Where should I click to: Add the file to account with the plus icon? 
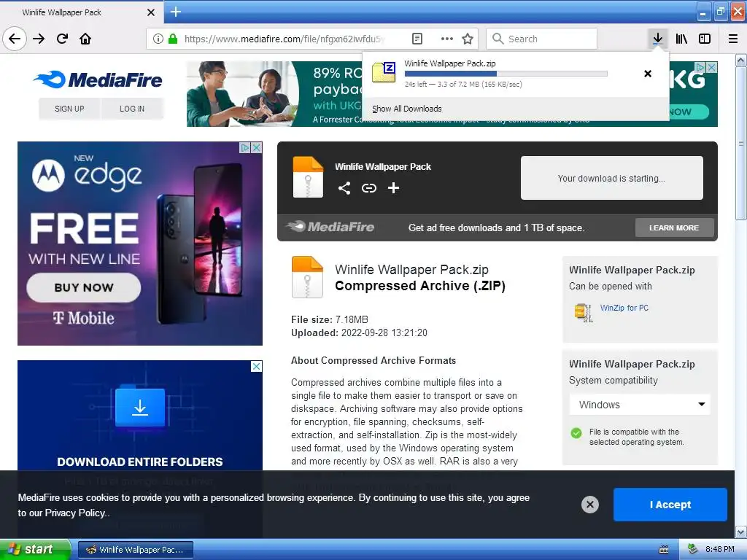(393, 188)
